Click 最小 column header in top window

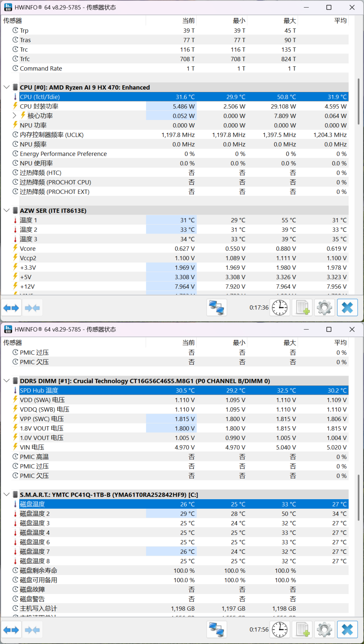click(222, 20)
